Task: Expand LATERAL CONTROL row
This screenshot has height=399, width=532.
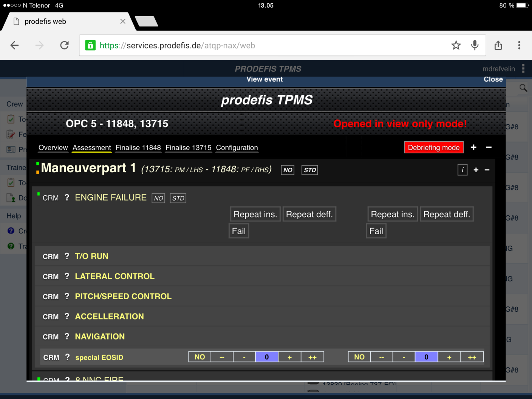Action: pyautogui.click(x=262, y=276)
